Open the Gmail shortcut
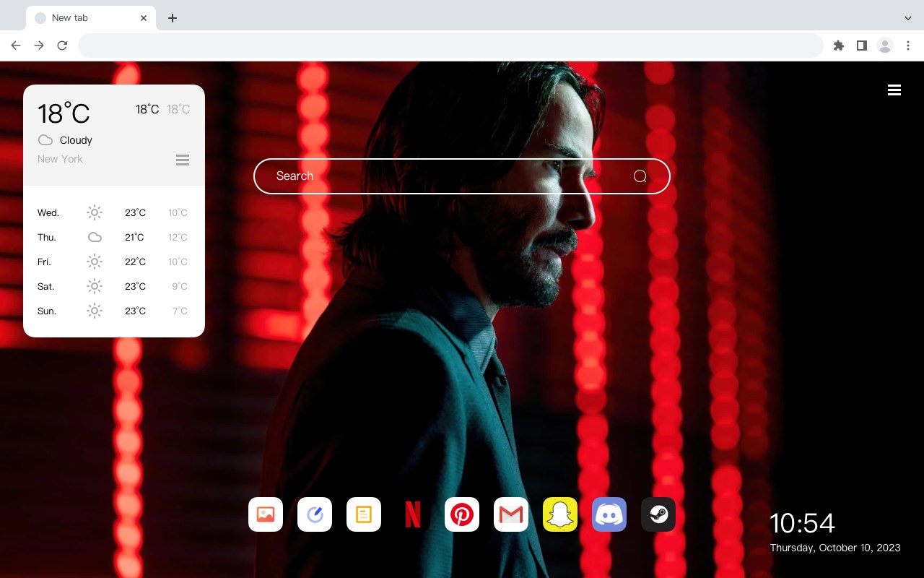Image resolution: width=924 pixels, height=578 pixels. click(x=511, y=514)
